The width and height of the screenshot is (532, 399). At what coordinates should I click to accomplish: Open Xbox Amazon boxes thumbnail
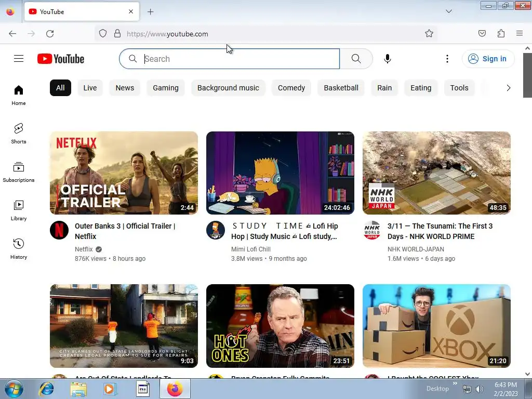[x=436, y=326]
